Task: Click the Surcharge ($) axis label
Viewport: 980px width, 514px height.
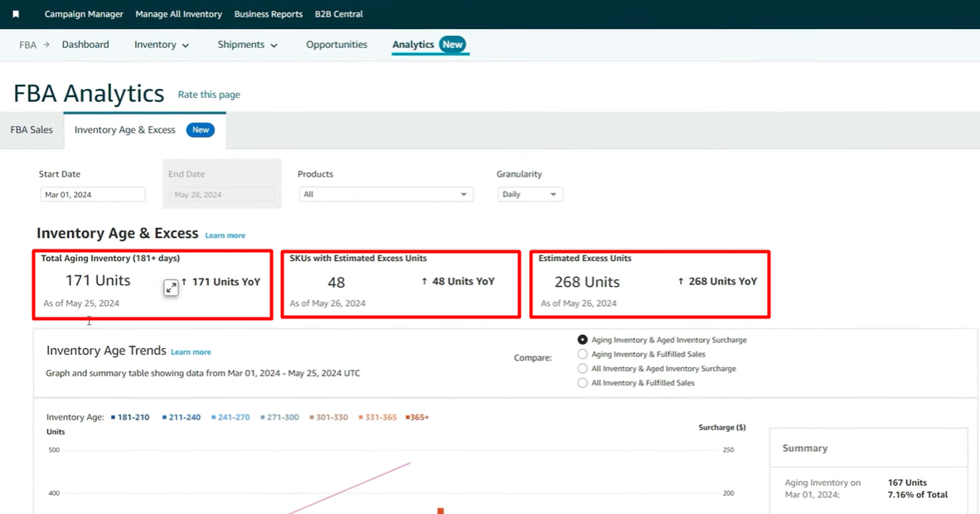Action: pos(722,428)
